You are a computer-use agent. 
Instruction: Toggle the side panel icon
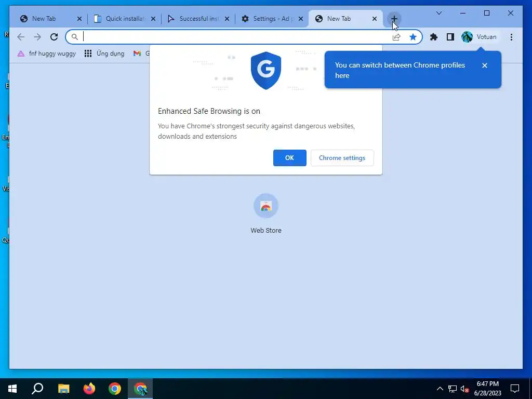point(450,37)
